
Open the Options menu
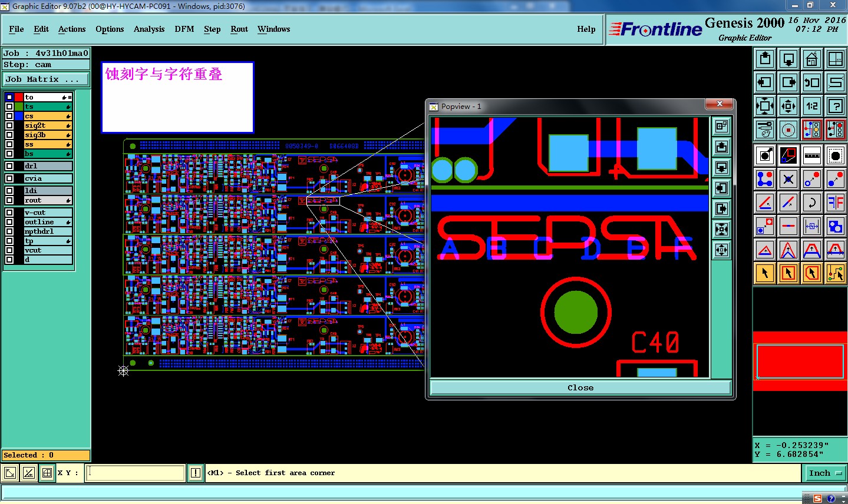(x=110, y=29)
